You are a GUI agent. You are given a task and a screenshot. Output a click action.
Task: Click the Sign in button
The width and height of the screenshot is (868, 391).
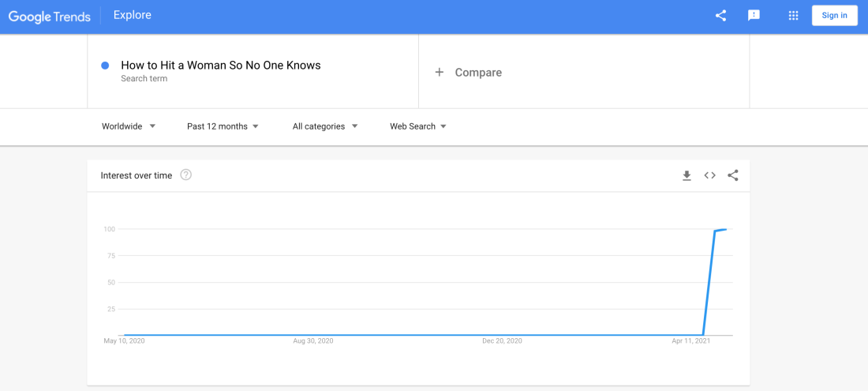[834, 16]
